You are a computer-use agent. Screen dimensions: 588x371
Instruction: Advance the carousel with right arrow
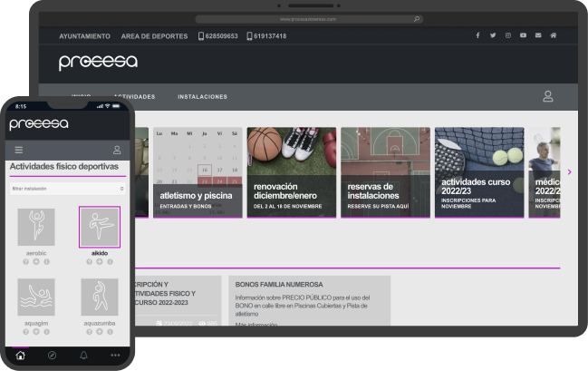click(x=569, y=171)
